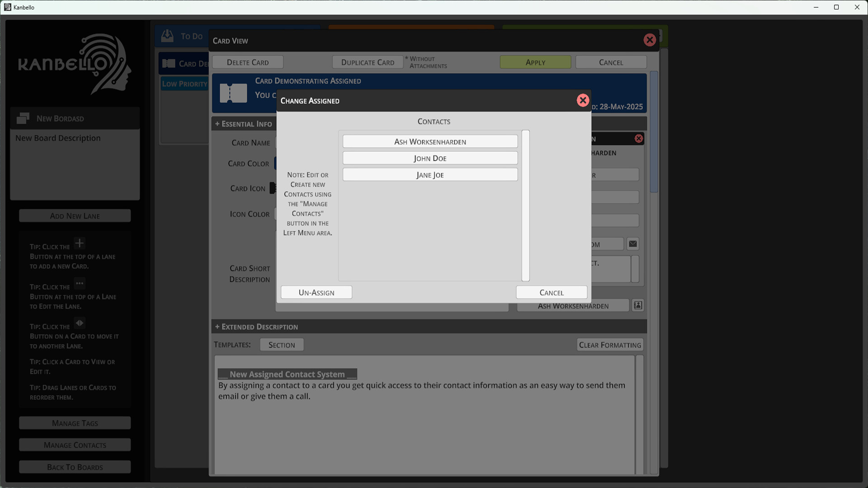868x488 pixels.
Task: Close the Change Assigned dialog with the red X
Action: click(583, 100)
